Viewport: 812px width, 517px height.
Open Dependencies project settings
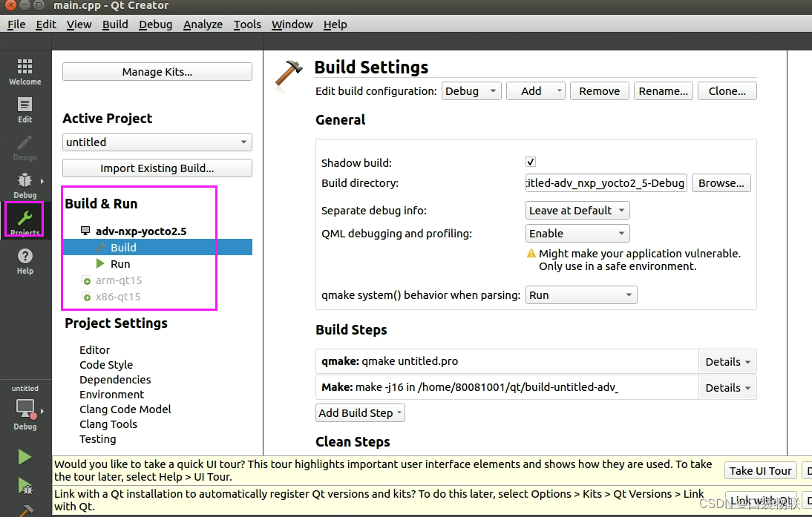pos(115,380)
